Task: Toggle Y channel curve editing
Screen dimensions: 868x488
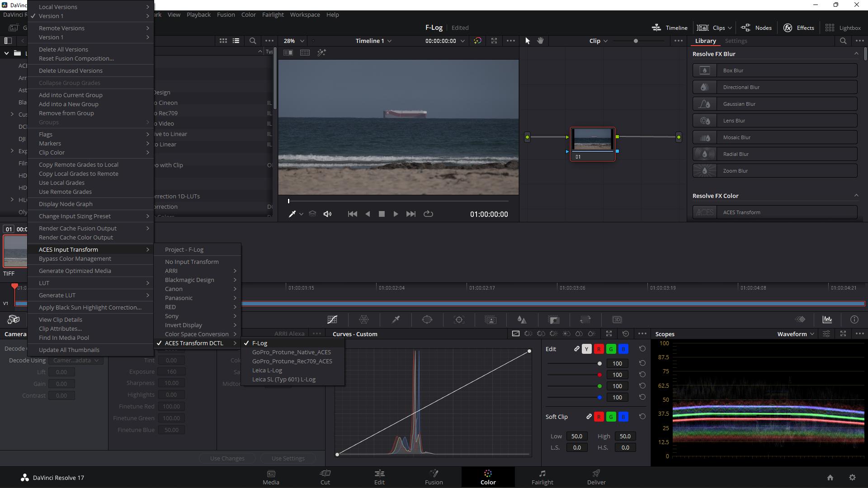Action: 586,349
